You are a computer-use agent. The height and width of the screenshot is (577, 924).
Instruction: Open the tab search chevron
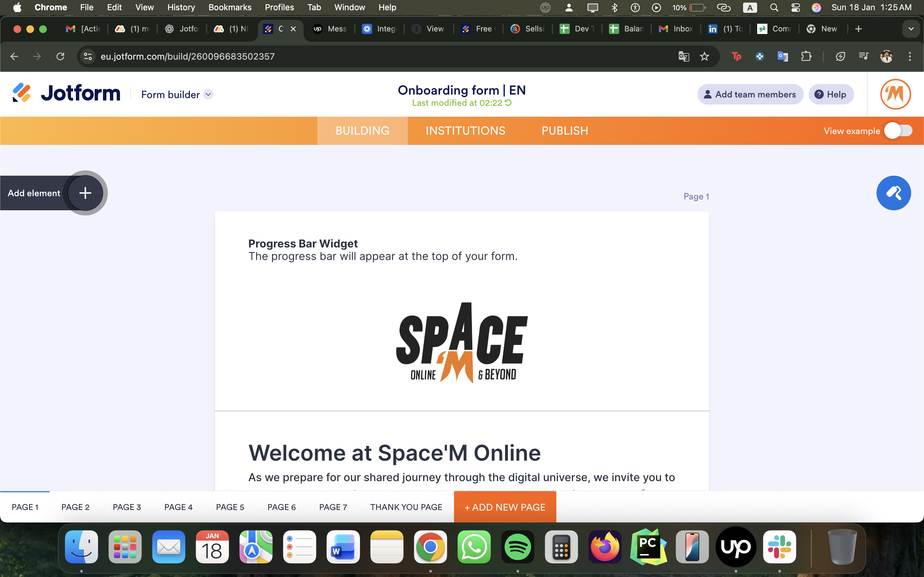click(911, 29)
